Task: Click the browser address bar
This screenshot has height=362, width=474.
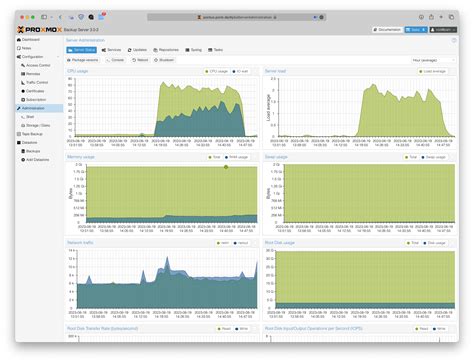Action: [236, 17]
